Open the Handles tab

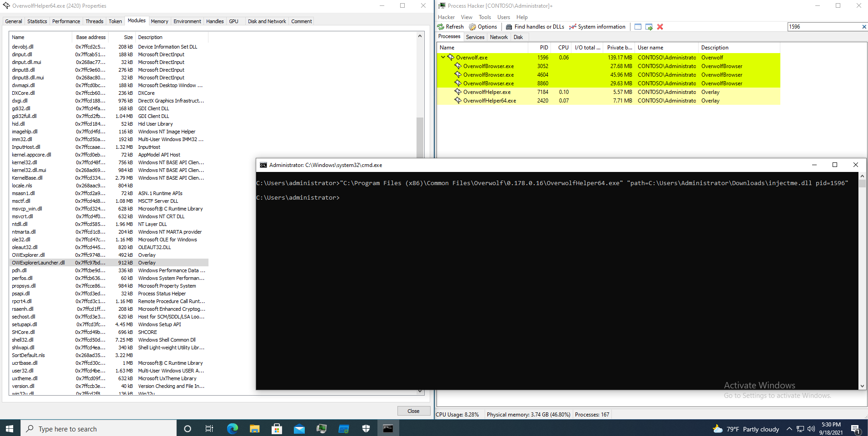click(x=215, y=21)
